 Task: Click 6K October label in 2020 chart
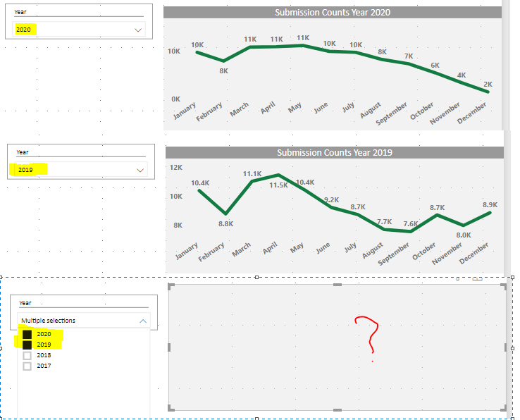pyautogui.click(x=435, y=66)
